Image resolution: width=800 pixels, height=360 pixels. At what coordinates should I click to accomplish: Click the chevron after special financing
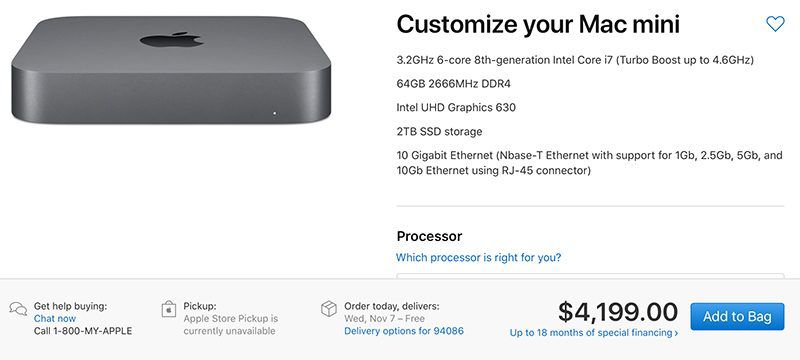coord(676,333)
